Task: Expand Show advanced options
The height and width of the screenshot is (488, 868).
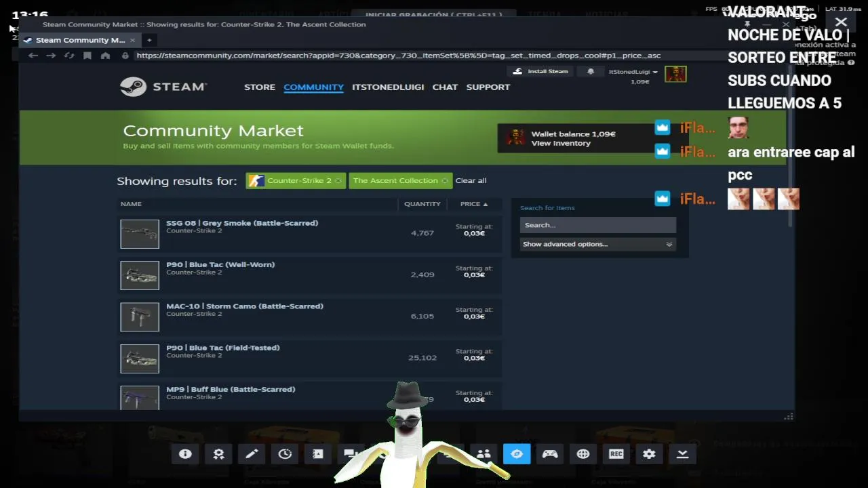Action: coord(597,244)
